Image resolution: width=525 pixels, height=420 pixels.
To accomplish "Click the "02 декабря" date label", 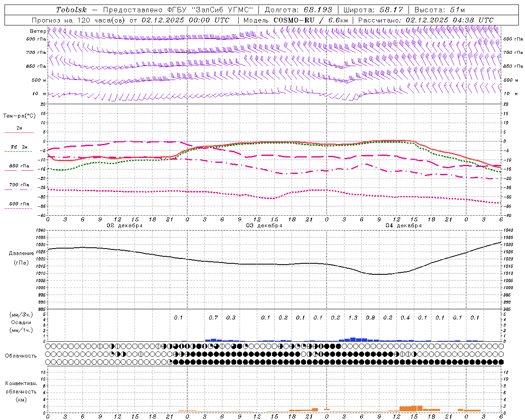I will coord(125,226).
